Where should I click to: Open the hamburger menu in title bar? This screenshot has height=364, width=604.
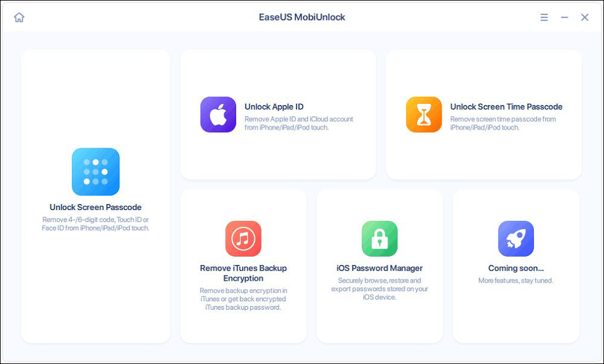click(x=544, y=18)
